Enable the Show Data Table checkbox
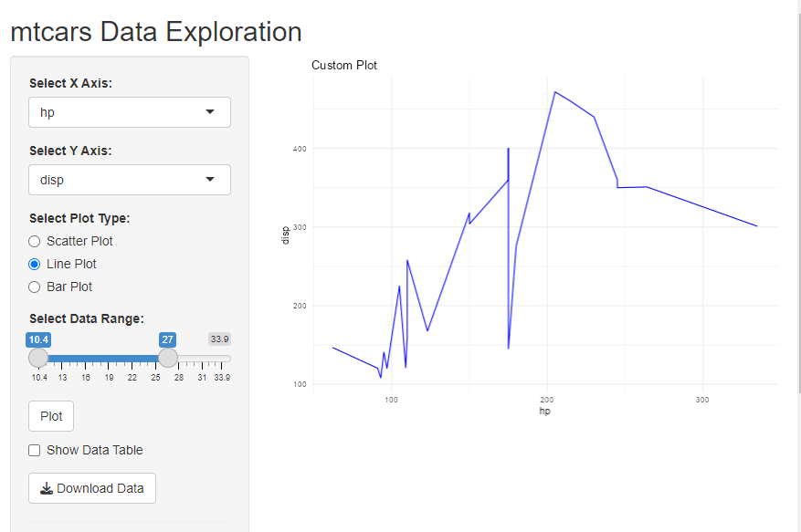801x532 pixels. click(35, 450)
